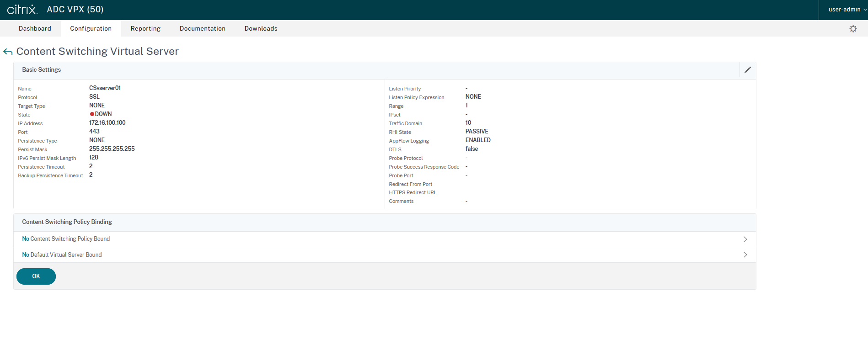Click the red DOWN state indicator
Image resolution: width=868 pixels, height=361 pixels.
[x=92, y=114]
